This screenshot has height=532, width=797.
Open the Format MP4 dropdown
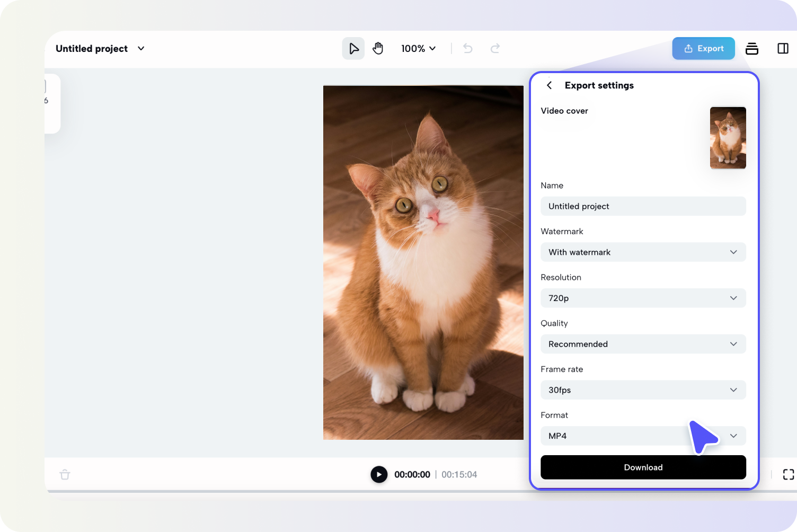click(643, 436)
